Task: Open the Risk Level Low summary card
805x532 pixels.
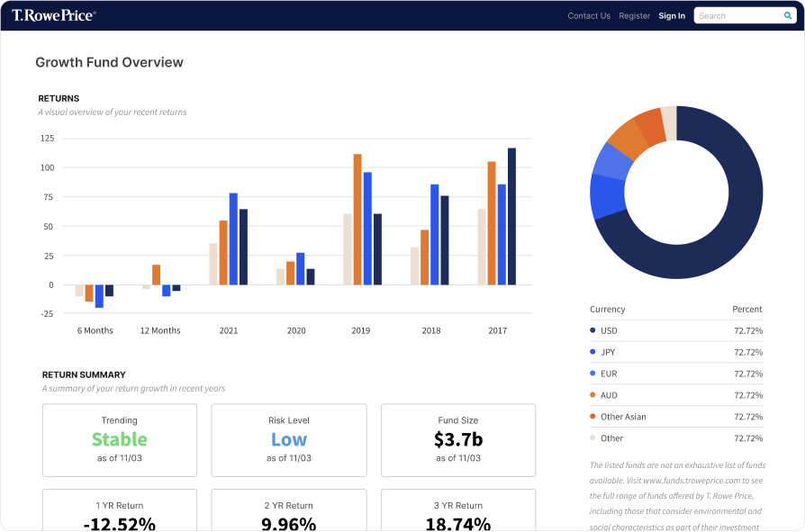Action: 289,440
